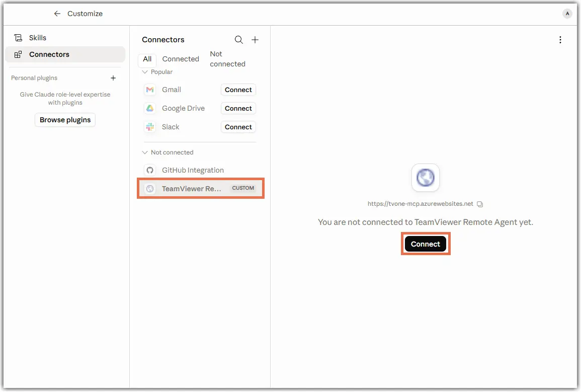Viewport: 581px width, 392px height.
Task: Click the GitHub logo icon
Action: pyautogui.click(x=150, y=170)
